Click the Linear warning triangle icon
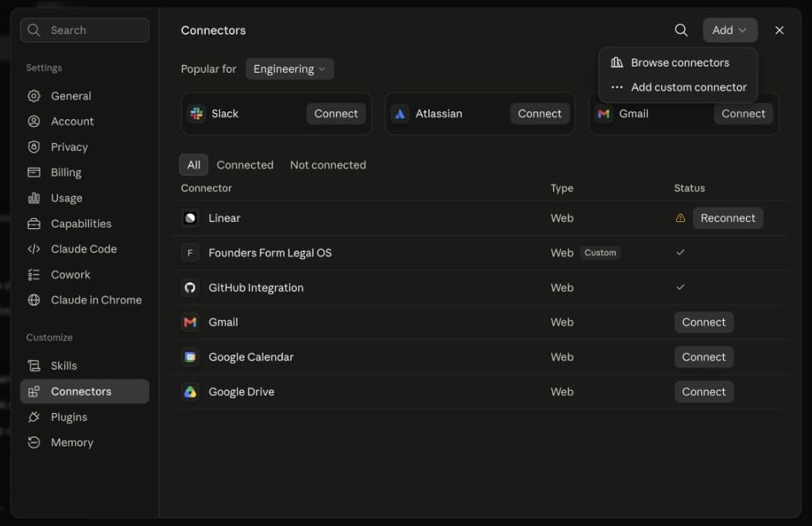The image size is (812, 526). point(680,218)
